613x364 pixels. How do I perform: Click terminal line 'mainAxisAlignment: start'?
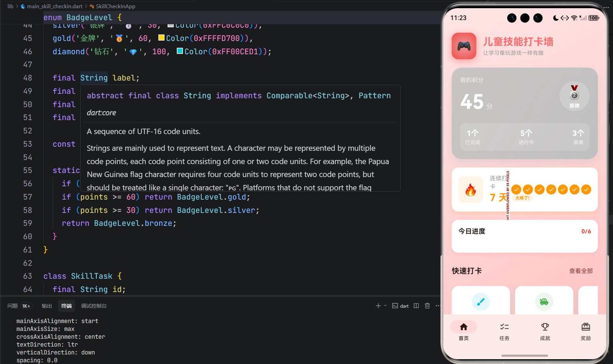pyautogui.click(x=57, y=321)
